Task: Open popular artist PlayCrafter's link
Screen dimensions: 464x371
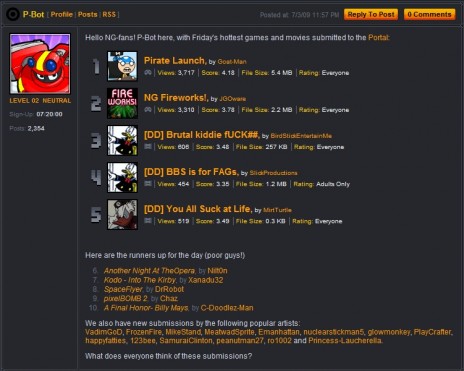Action: [x=432, y=332]
